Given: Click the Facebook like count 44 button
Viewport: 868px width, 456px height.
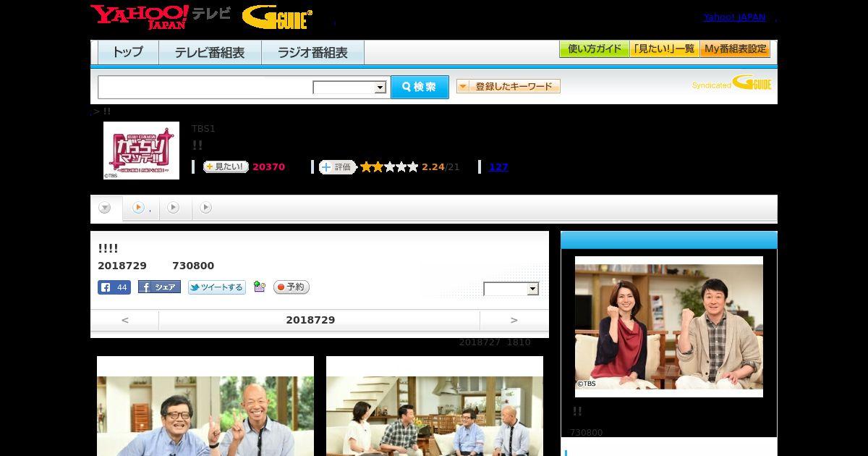Looking at the screenshot, I should 114,287.
